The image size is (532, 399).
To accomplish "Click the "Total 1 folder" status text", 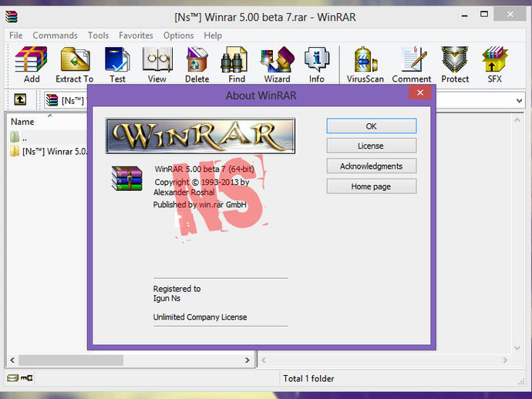I will [x=308, y=378].
